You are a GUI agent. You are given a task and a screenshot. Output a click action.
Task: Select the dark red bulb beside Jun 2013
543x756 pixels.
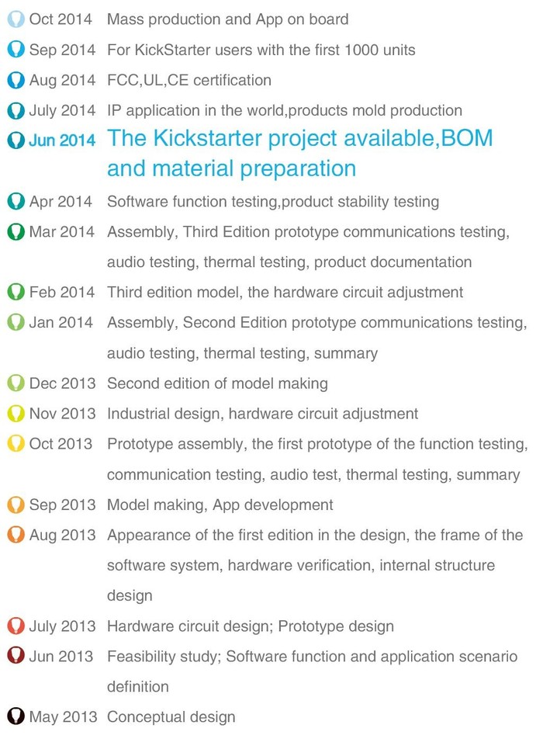[16, 656]
